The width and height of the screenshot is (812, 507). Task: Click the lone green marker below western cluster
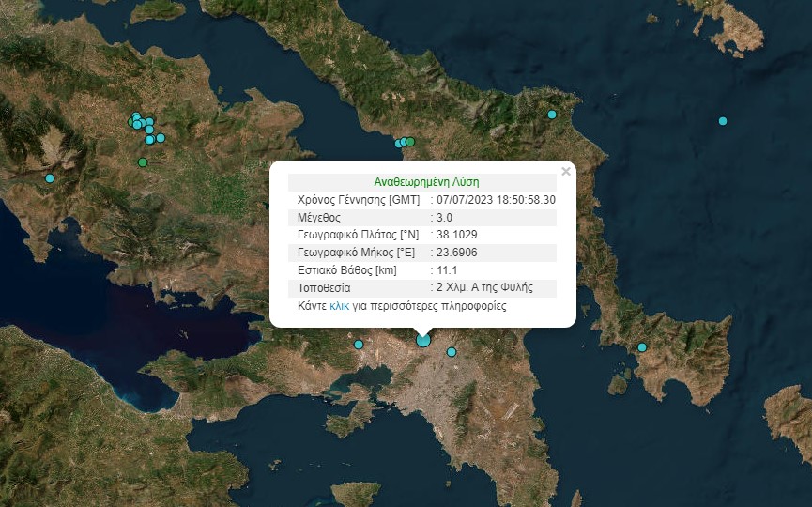pos(143,162)
